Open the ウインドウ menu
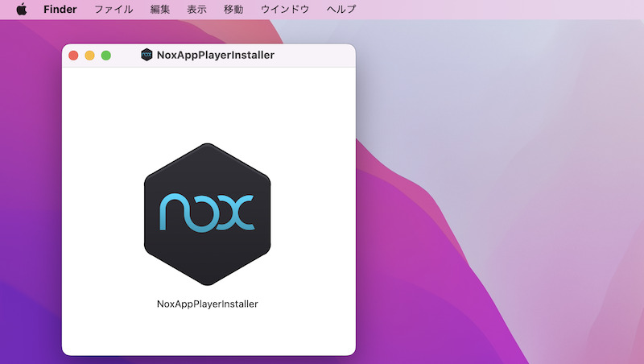Image resolution: width=644 pixels, height=364 pixels. point(285,10)
